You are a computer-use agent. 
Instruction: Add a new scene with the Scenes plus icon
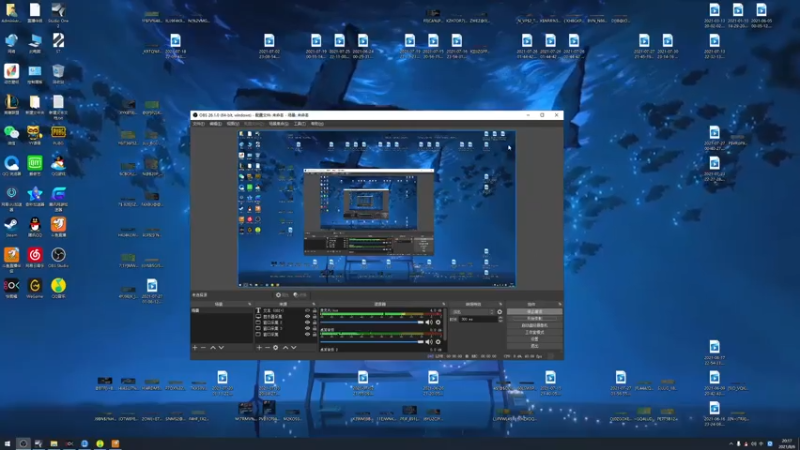coord(194,347)
